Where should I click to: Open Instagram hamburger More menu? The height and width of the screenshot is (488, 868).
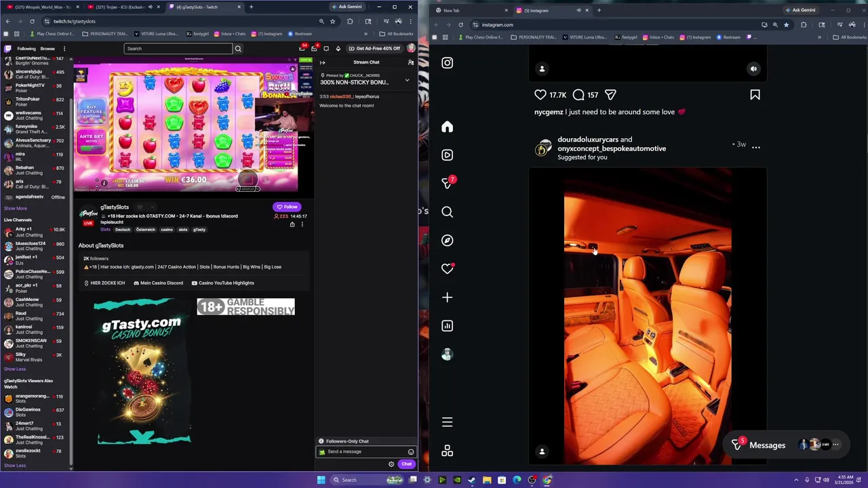pos(447,422)
